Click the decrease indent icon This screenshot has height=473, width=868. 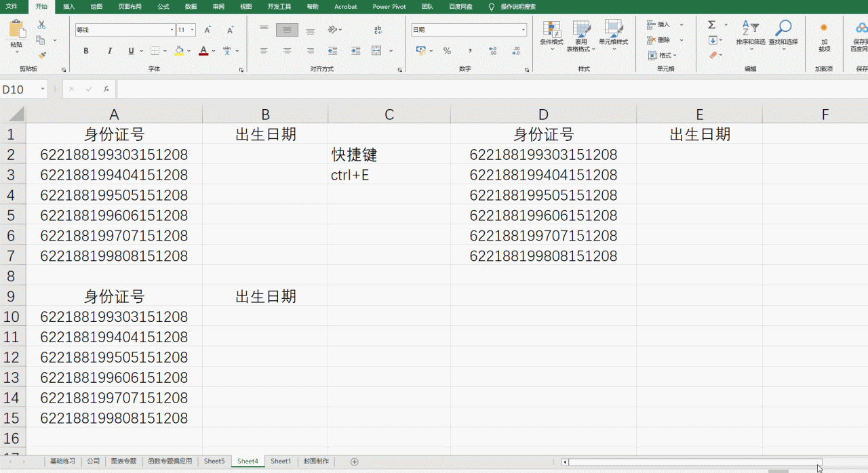[x=332, y=51]
